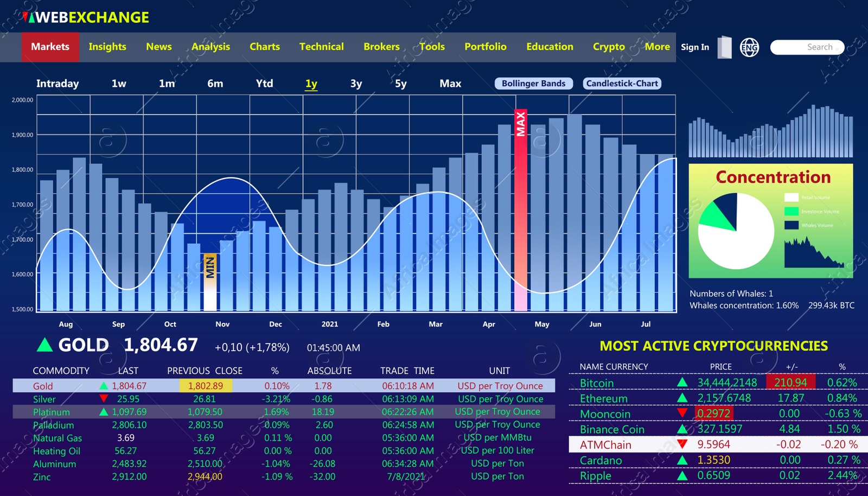The height and width of the screenshot is (496, 868).
Task: Switch to the Technical section
Action: [322, 47]
